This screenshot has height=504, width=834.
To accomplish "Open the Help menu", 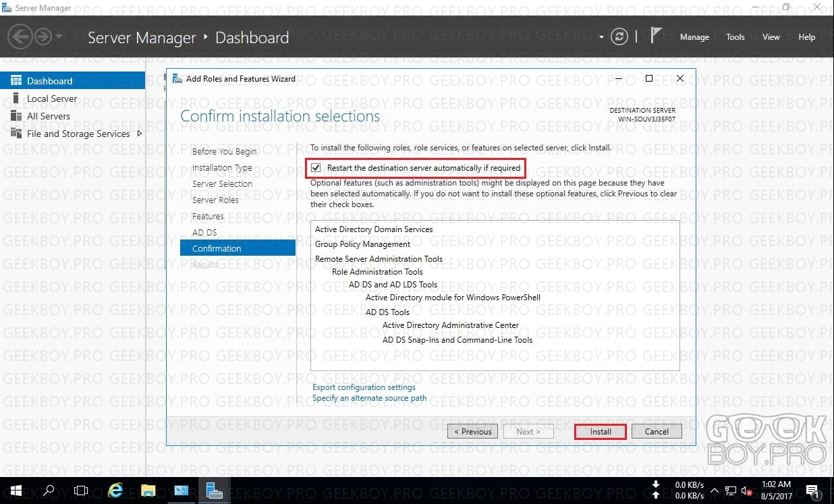I will tap(807, 37).
